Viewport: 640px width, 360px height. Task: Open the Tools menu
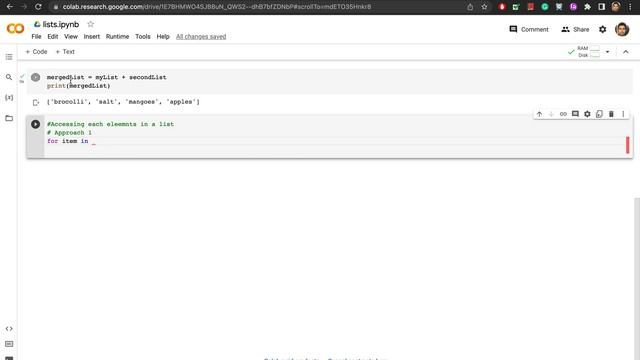[143, 37]
